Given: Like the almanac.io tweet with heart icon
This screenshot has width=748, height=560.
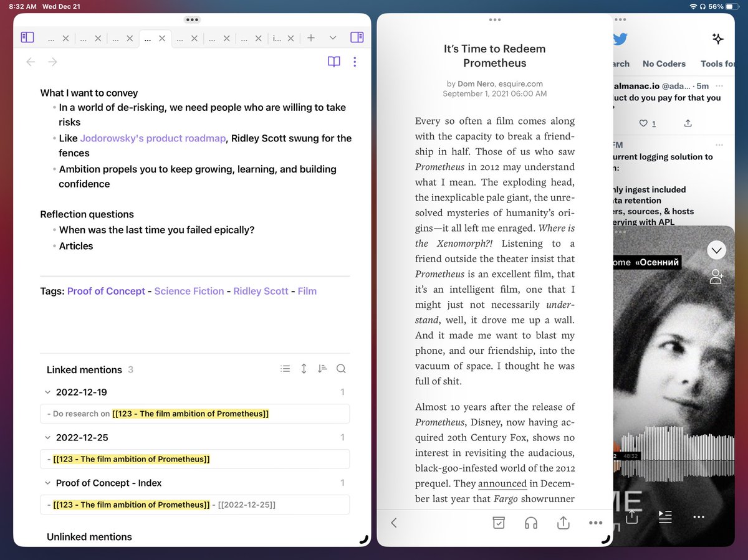Looking at the screenshot, I should click(x=644, y=123).
